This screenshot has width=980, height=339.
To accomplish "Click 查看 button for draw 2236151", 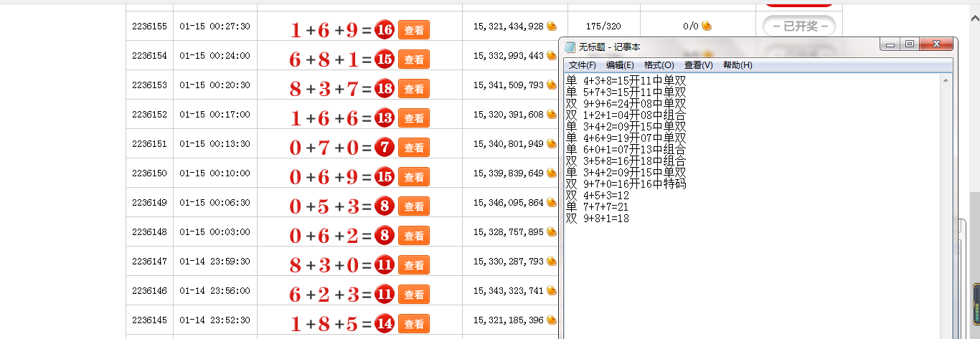I will [414, 147].
